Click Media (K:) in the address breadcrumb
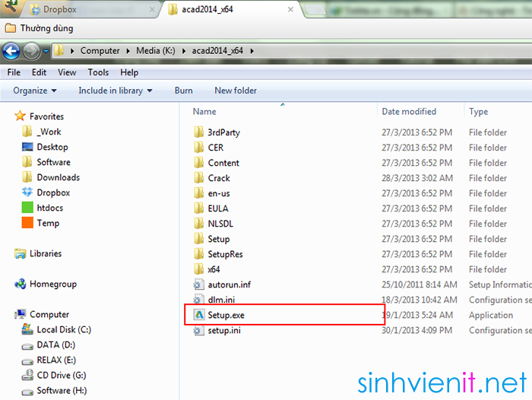Viewport: 532px width, 400px height. tap(156, 51)
